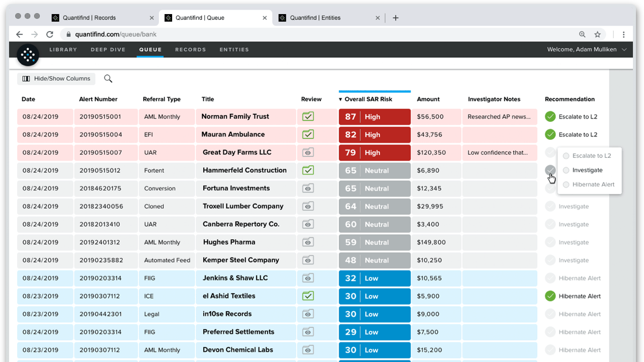Screen dimensions: 644x362
Task: Open the Chrome three-dot menu
Action: click(623, 35)
